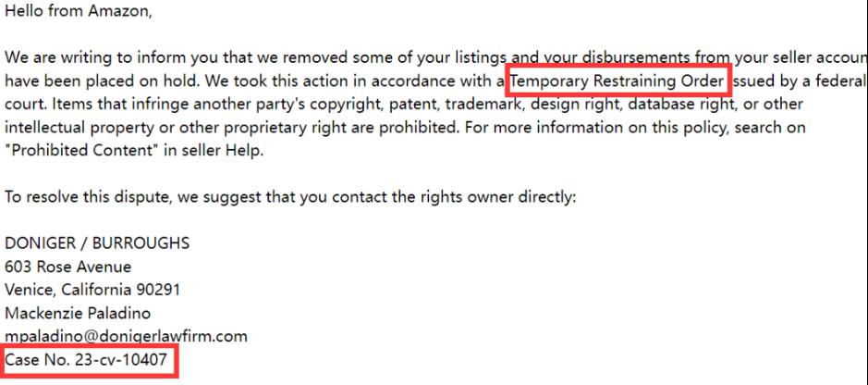Click the highlighted Temporary Restraining Order text
The width and height of the screenshot is (868, 385).
617,81
